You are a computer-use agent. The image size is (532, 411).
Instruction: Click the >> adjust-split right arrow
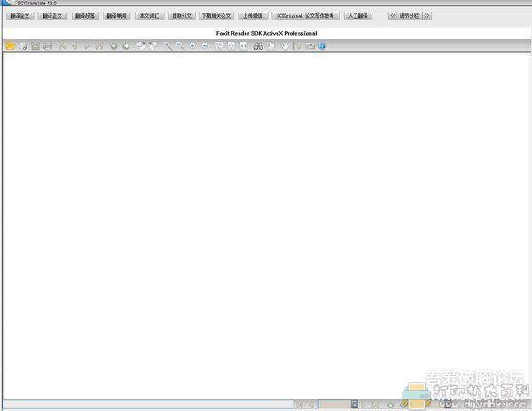426,16
